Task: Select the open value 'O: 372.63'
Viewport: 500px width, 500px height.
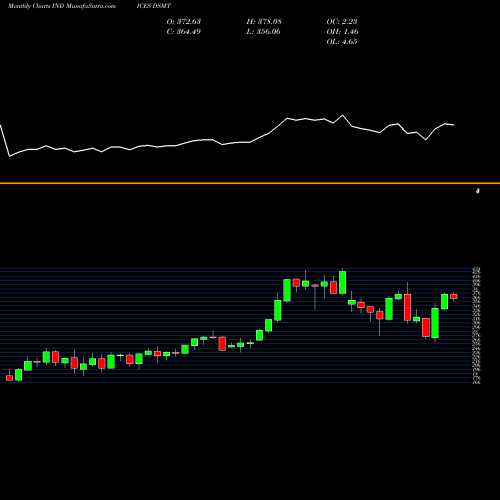Action: point(184,21)
